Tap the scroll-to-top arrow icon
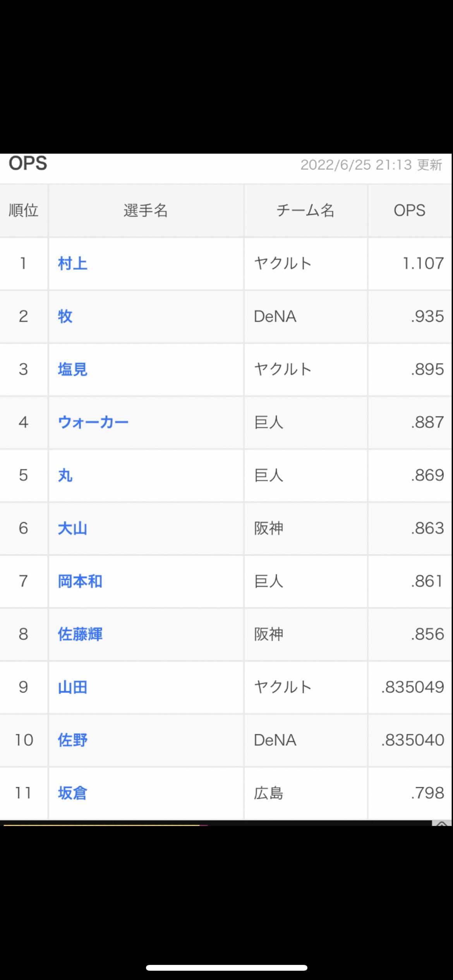453x980 pixels. (x=442, y=824)
